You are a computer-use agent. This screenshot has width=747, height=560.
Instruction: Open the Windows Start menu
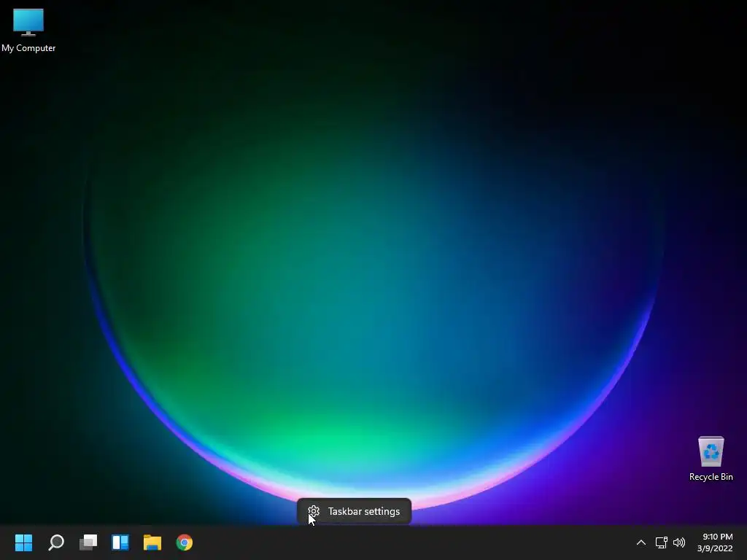click(24, 542)
